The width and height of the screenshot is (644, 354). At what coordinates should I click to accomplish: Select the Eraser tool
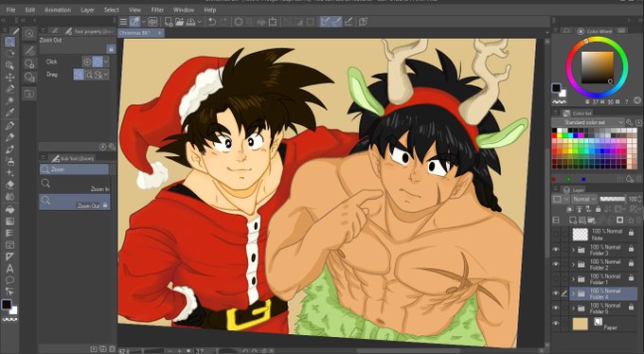point(9,185)
